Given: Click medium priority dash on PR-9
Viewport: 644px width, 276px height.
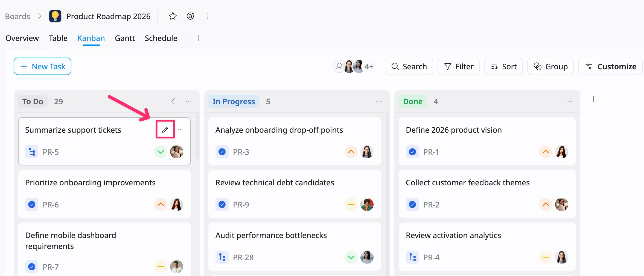Looking at the screenshot, I should [351, 204].
